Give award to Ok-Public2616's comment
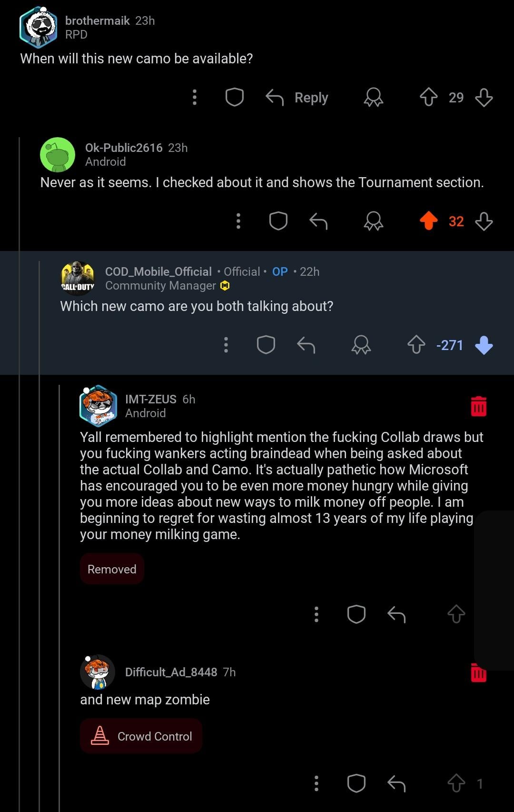This screenshot has width=514, height=812. pyautogui.click(x=373, y=221)
